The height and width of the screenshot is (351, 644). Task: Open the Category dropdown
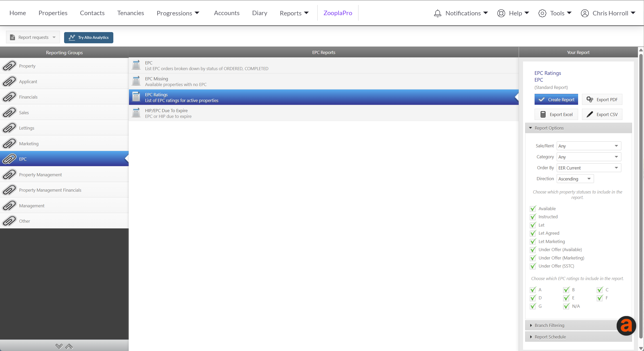[x=589, y=157]
